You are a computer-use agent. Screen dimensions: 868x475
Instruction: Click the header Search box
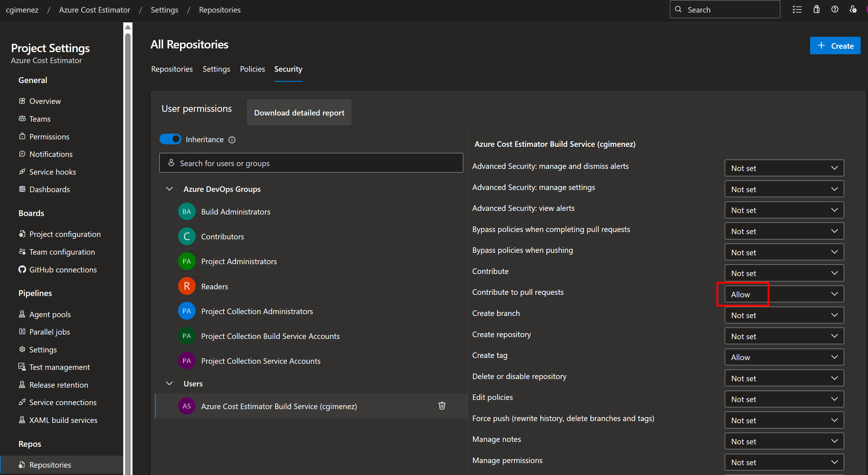click(725, 9)
